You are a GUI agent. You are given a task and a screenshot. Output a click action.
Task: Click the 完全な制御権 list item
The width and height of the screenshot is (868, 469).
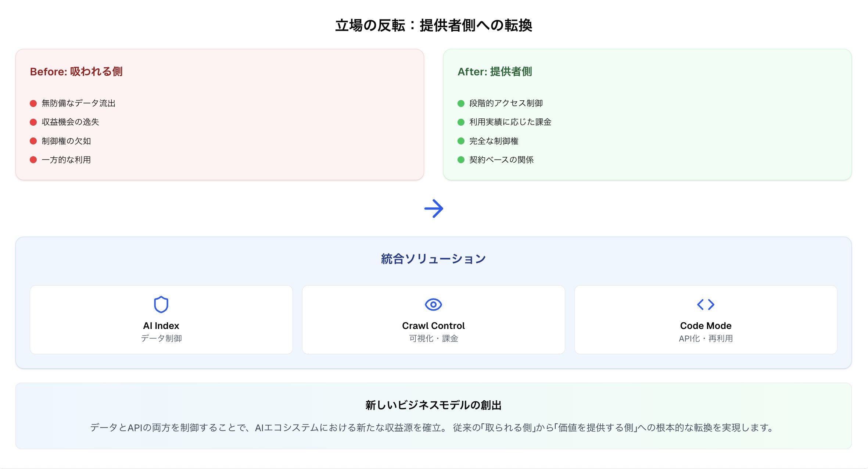tap(494, 141)
